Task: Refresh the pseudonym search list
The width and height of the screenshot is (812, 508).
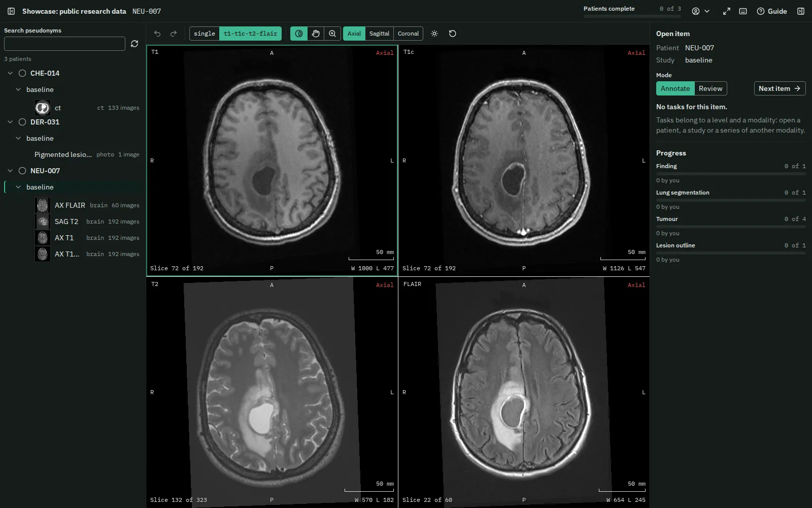Action: [x=134, y=44]
